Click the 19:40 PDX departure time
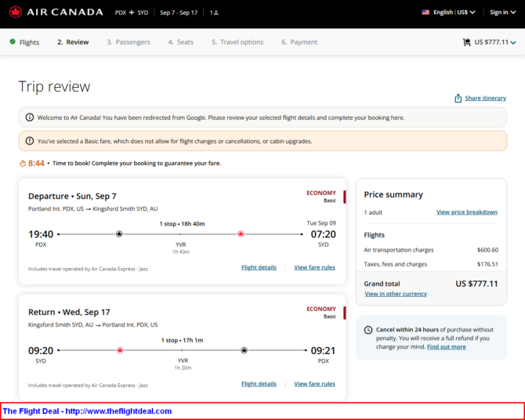The height and width of the screenshot is (420, 525). click(41, 234)
